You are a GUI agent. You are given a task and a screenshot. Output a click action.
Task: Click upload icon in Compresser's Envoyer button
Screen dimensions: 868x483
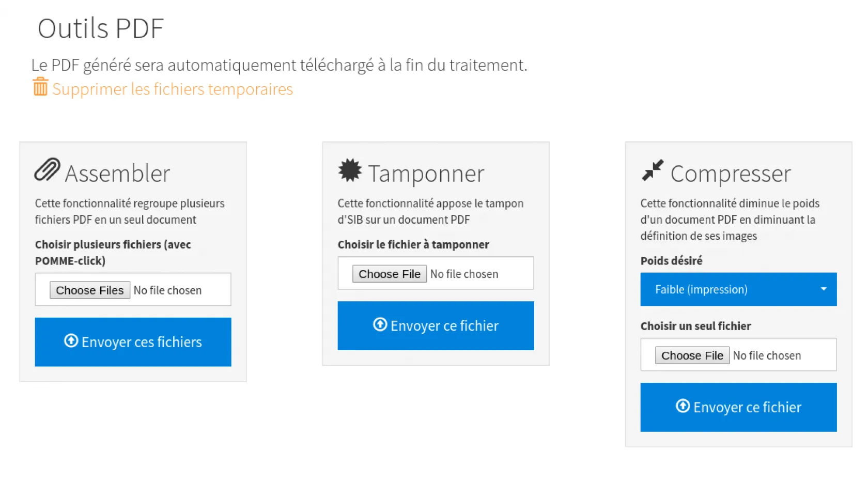pyautogui.click(x=683, y=406)
